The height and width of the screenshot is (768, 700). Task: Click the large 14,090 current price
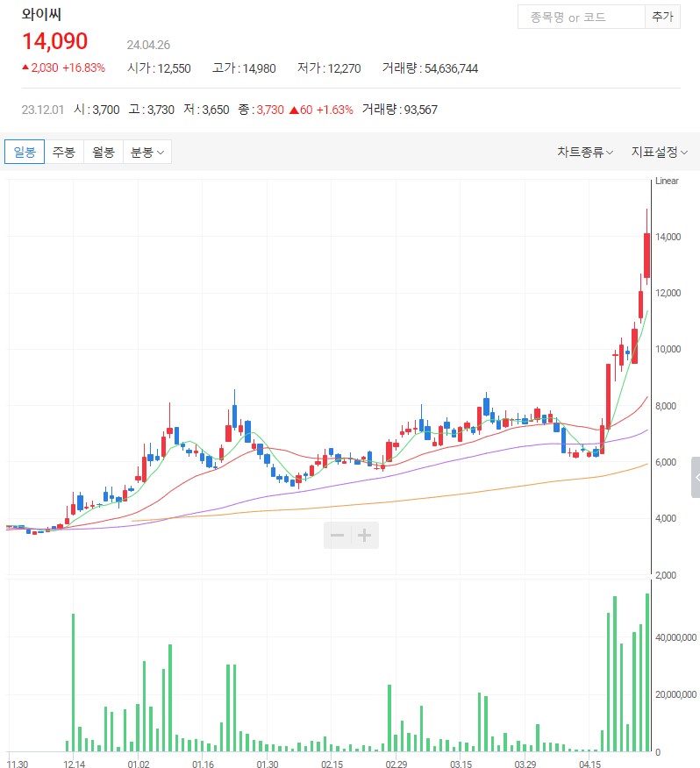(x=55, y=41)
